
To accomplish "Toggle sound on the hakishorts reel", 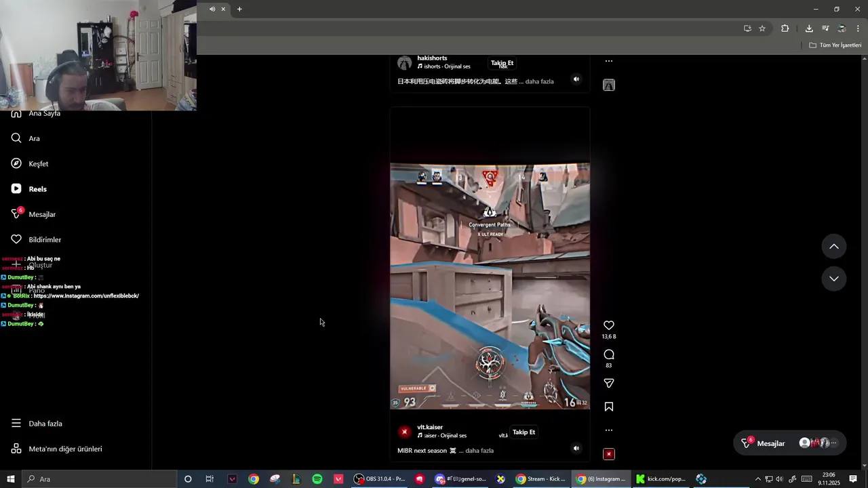I will pos(576,79).
